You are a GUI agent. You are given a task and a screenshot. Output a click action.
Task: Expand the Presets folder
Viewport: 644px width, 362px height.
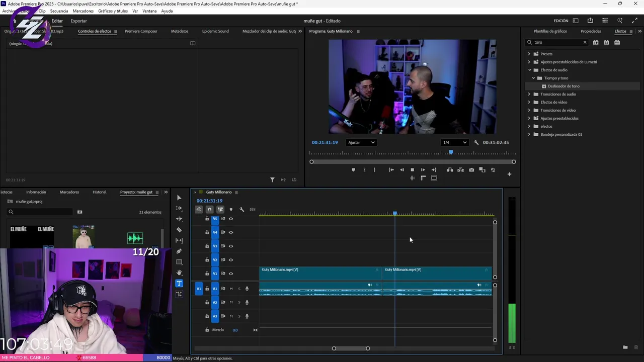pos(529,54)
